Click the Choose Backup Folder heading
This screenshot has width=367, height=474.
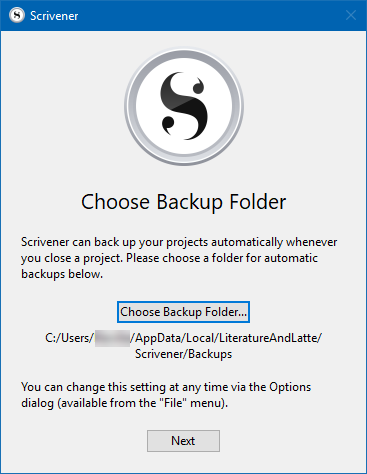184,202
